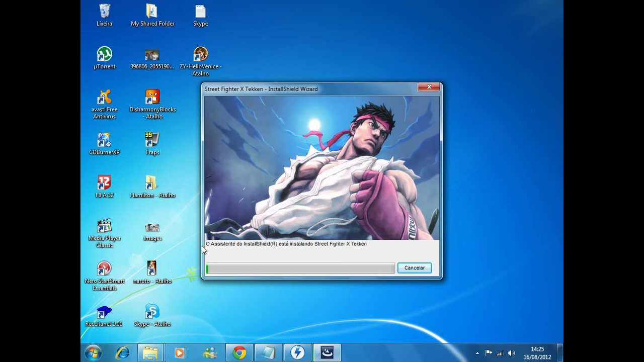Click the installer's Ryu artwork
Image resolution: width=644 pixels, height=362 pixels.
[x=322, y=168]
